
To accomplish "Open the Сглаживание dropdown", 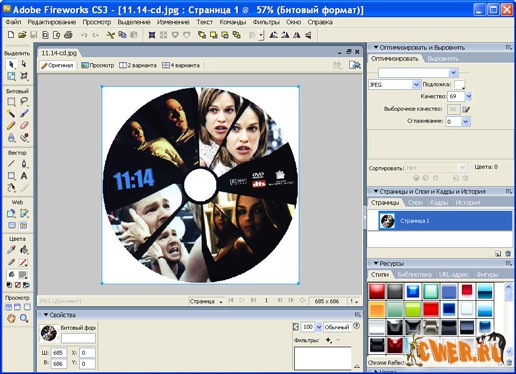I will (466, 121).
